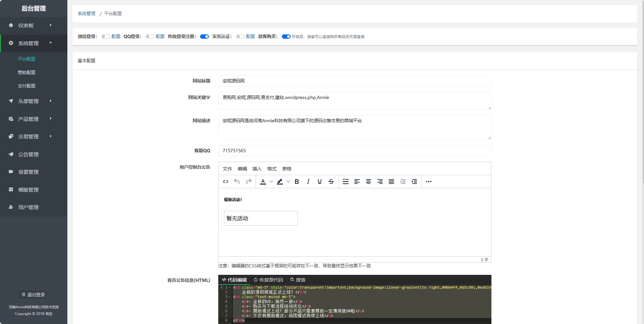
Task: Click the 退出登录 button
Action: [33, 295]
